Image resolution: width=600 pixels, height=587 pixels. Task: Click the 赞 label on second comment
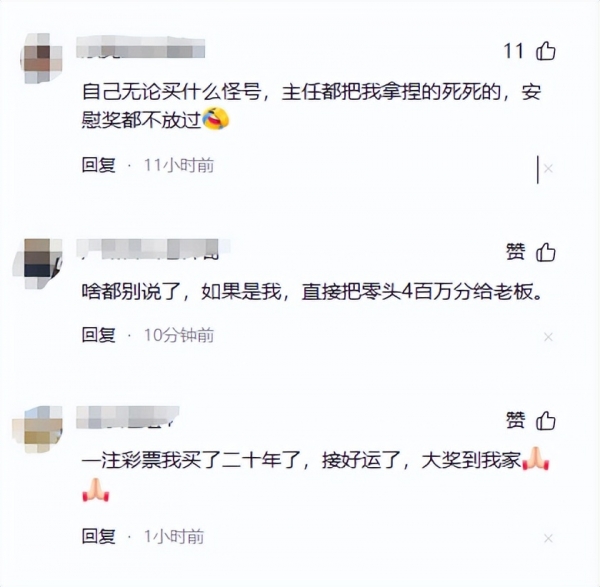pyautogui.click(x=515, y=252)
